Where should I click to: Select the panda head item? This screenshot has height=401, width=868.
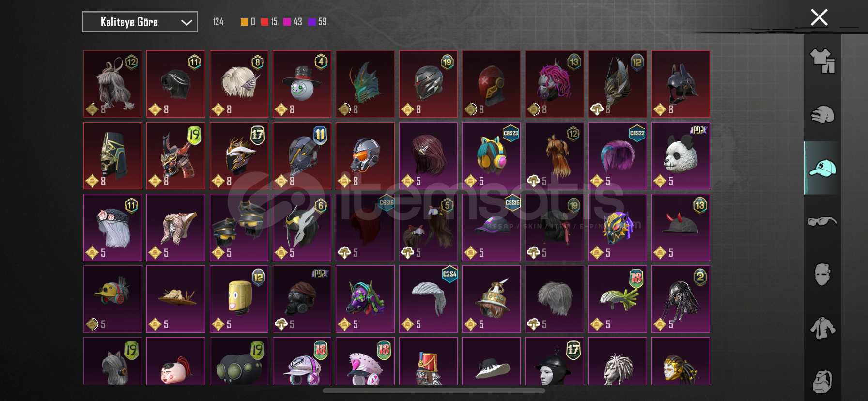click(681, 155)
